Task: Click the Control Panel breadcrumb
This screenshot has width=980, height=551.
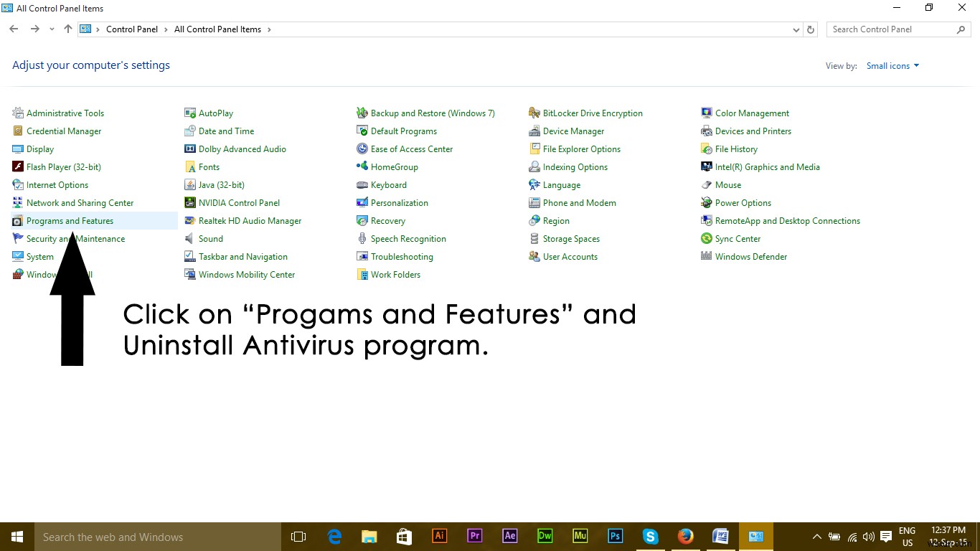Action: click(x=132, y=29)
